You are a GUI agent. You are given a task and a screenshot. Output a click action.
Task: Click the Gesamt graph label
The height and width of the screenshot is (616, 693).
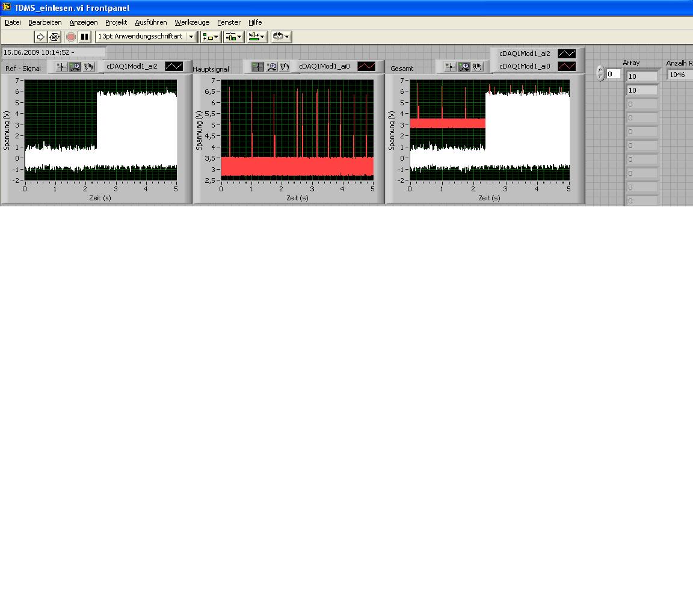coord(402,69)
